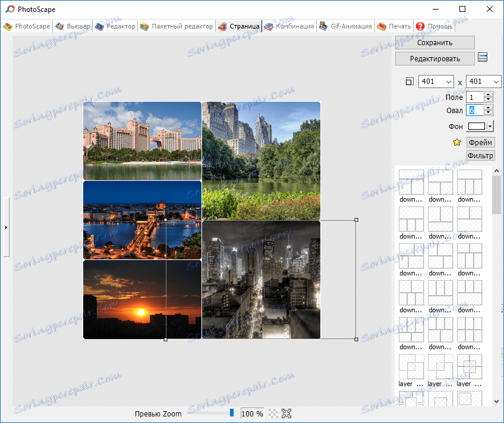Click the Сохранить button
The height and width of the screenshot is (423, 504).
tap(434, 42)
